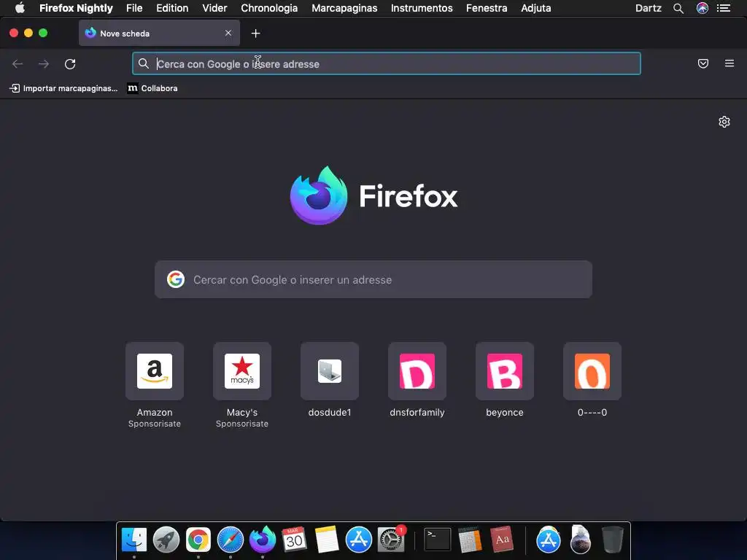Open the Amazon sponsored shortcut tile
Image resolution: width=747 pixels, height=560 pixels.
click(155, 371)
